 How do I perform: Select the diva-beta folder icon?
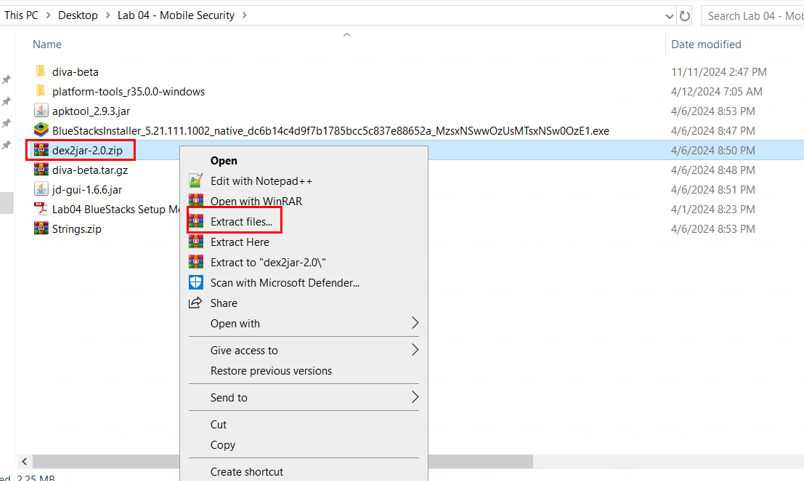(41, 71)
